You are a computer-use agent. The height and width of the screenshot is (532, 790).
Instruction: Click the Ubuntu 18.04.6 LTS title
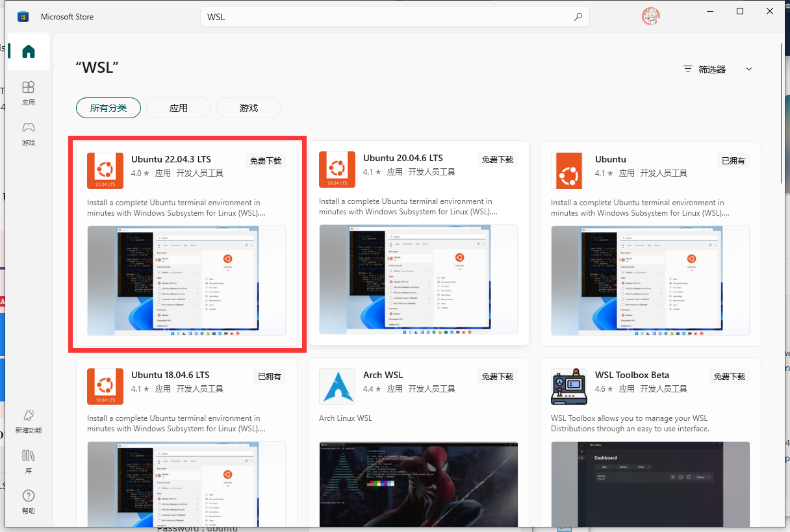170,375
